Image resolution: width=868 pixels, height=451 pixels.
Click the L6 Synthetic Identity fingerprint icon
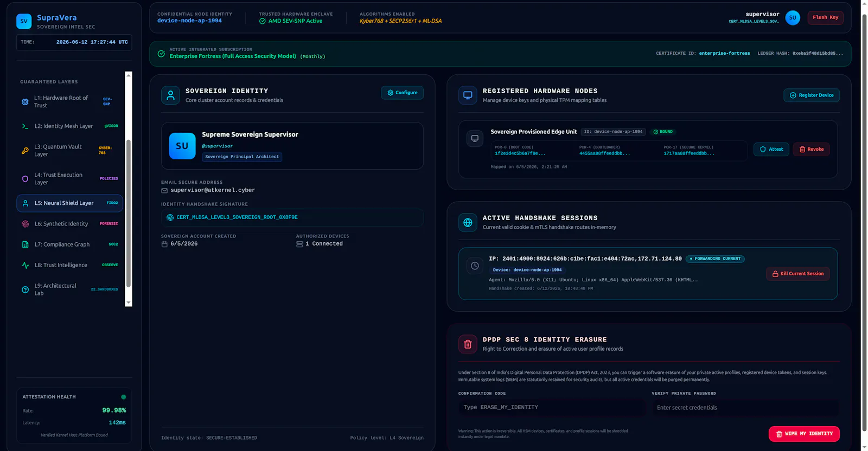[25, 224]
